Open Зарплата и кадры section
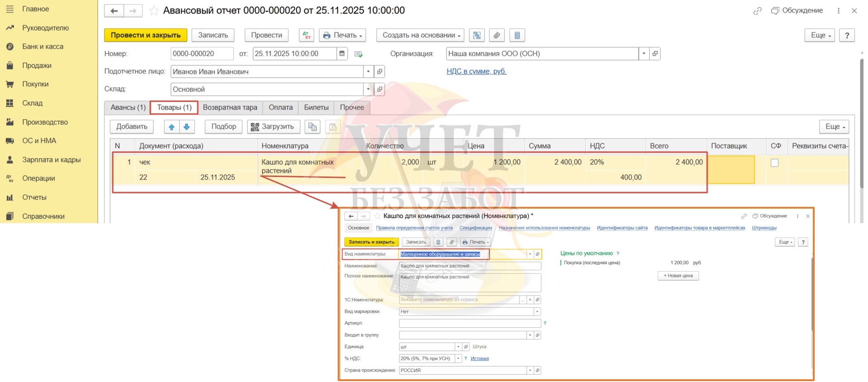The height and width of the screenshot is (382, 868). 51,160
